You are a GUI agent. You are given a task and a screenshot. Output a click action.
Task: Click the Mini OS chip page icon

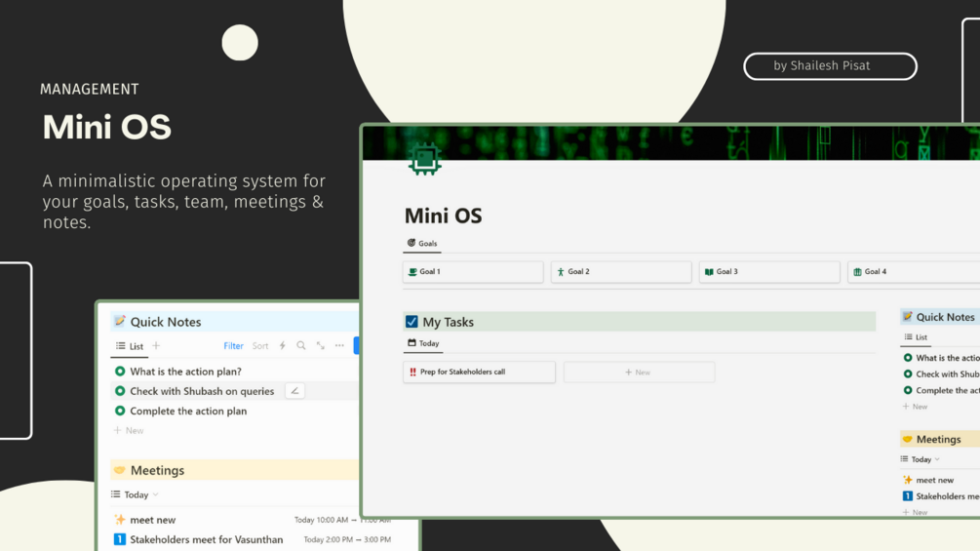tap(425, 159)
